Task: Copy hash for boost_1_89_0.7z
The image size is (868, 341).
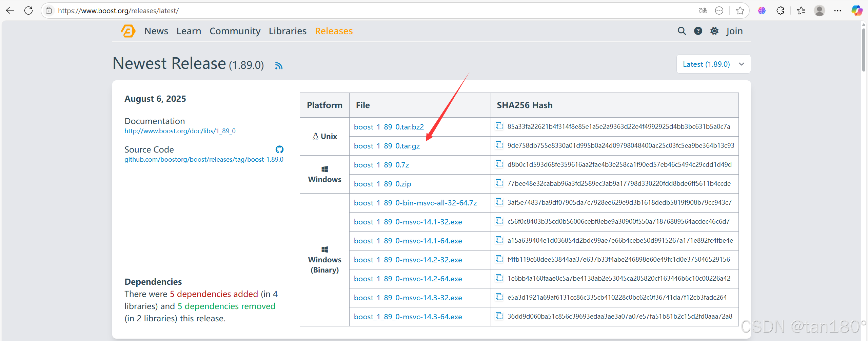Action: pos(499,164)
